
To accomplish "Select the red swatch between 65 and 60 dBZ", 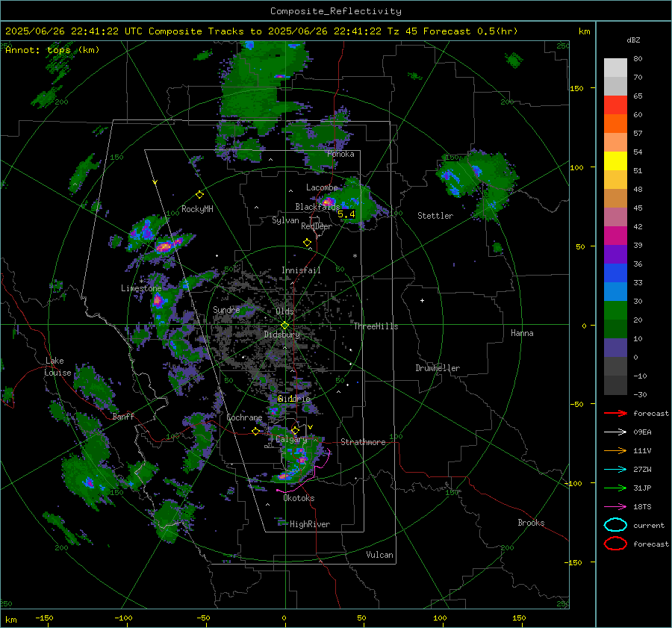I will [x=615, y=105].
